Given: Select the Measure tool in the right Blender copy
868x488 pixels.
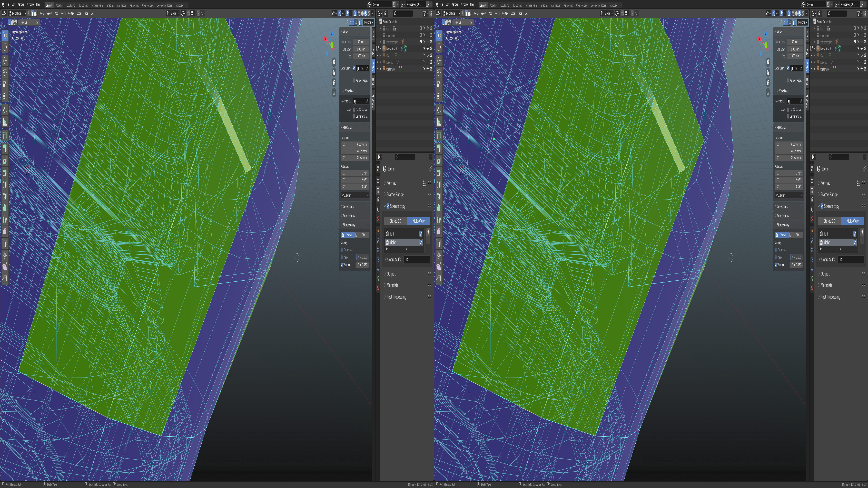Looking at the screenshot, I should 439,122.
